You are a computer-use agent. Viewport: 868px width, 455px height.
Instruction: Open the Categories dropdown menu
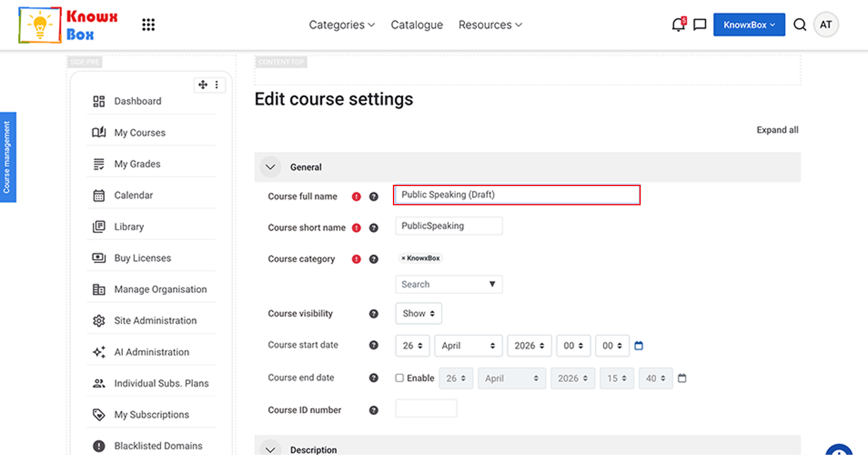(342, 24)
